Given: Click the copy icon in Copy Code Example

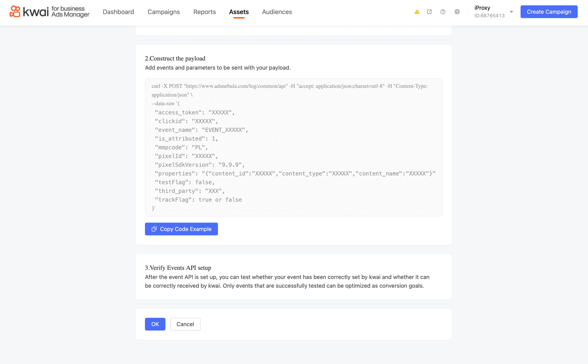Looking at the screenshot, I should coord(154,229).
